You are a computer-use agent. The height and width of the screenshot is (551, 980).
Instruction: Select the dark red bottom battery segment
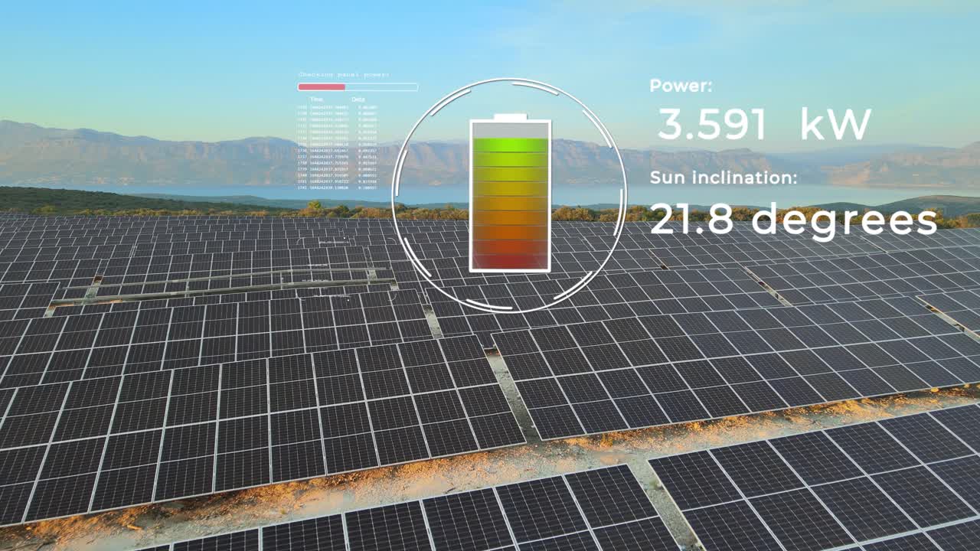[510, 260]
